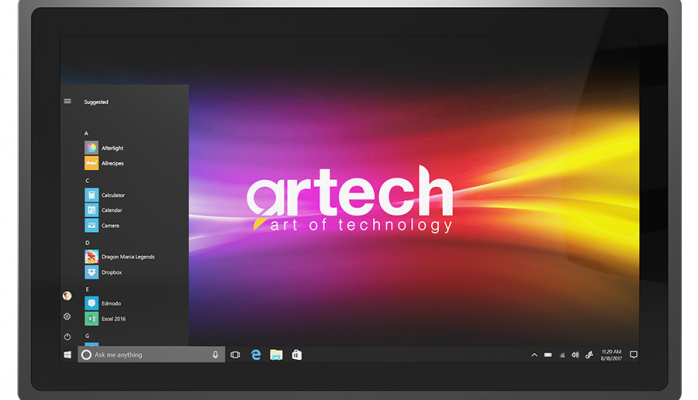Select the Afterlight text label
Image resolution: width=698 pixels, height=400 pixels.
click(112, 148)
